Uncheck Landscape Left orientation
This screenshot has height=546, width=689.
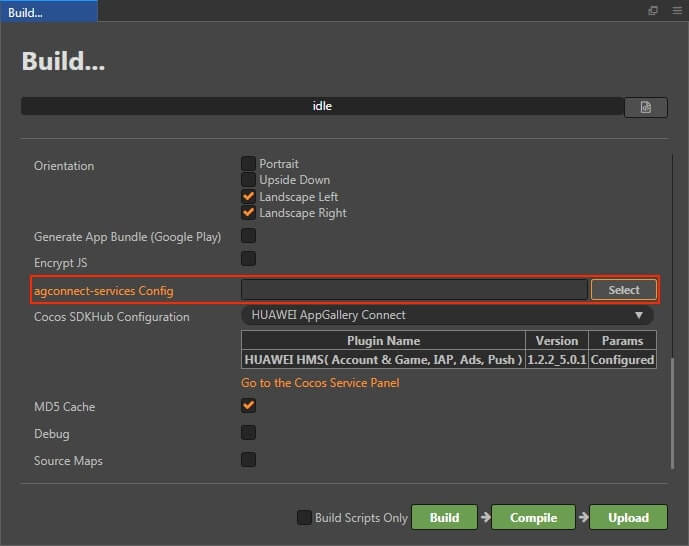(248, 197)
